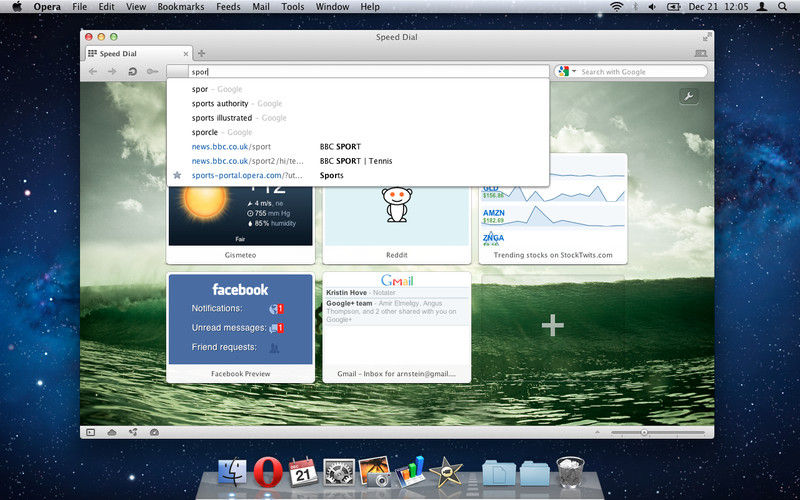Expand the Google search engine dropdown
This screenshot has width=800, height=500.
tap(567, 72)
